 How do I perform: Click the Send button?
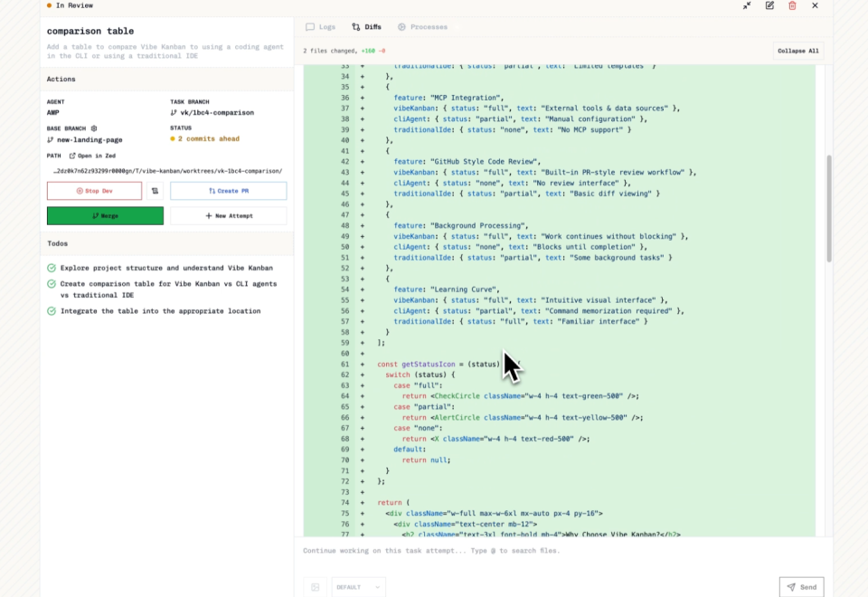pos(802,587)
